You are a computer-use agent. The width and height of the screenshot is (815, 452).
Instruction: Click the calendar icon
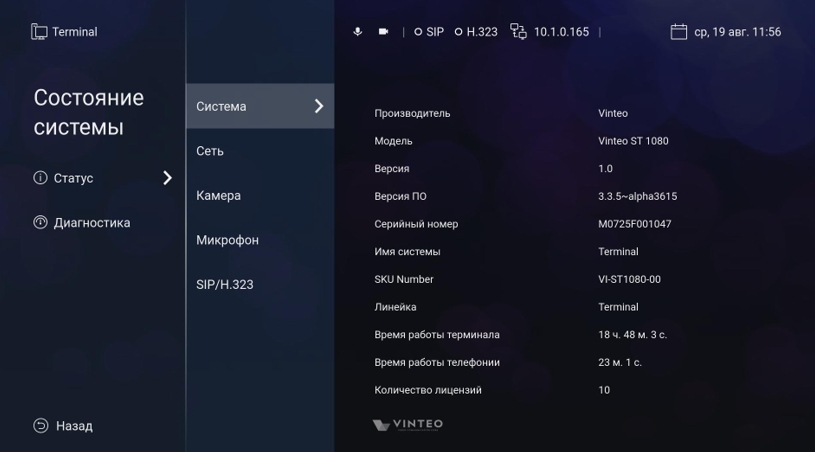pyautogui.click(x=678, y=32)
